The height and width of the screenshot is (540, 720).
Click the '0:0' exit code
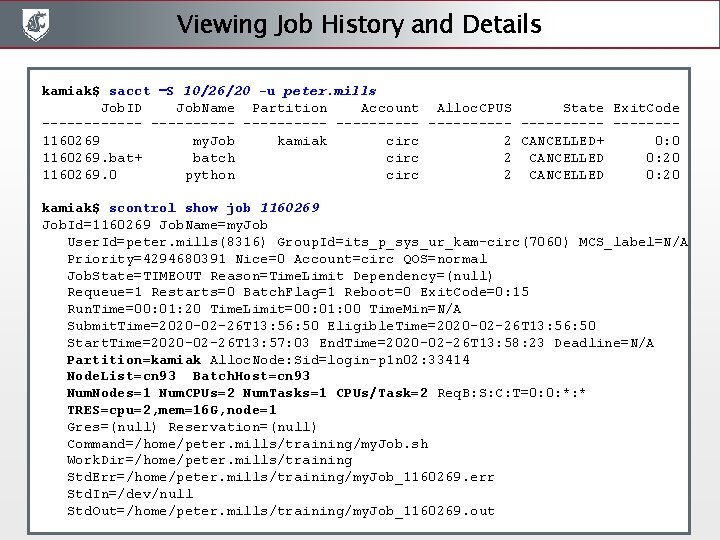[x=667, y=141]
